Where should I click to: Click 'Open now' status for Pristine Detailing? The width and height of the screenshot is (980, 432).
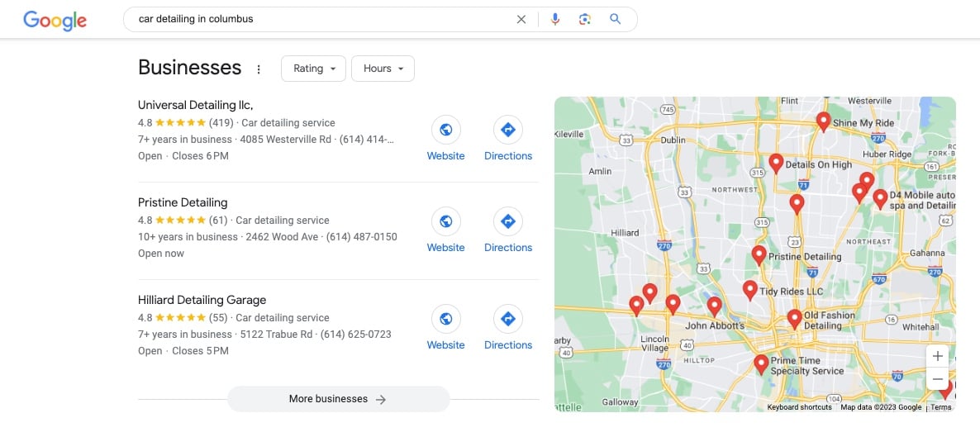161,254
